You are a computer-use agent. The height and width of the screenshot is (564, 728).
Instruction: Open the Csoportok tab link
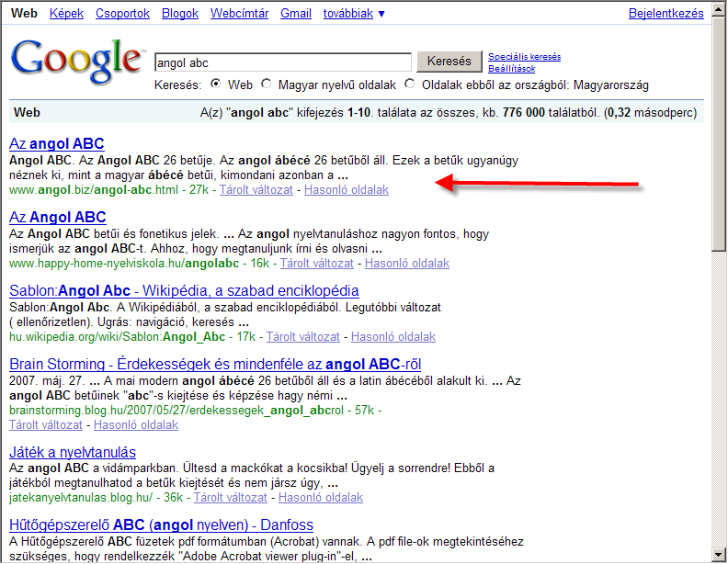pos(122,14)
